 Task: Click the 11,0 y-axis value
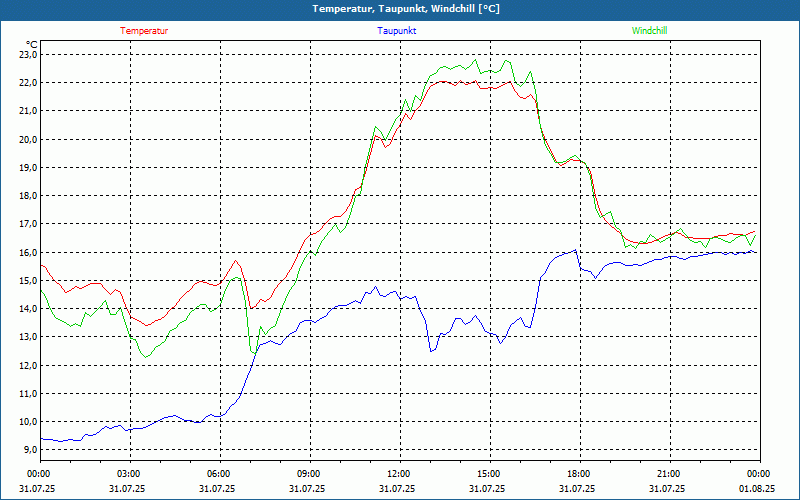[28, 393]
